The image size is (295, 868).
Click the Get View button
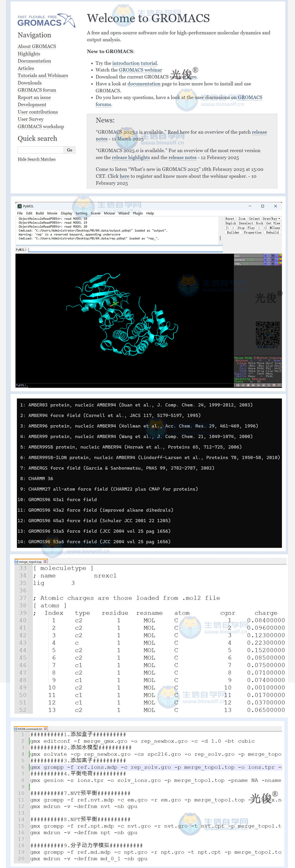[273, 223]
